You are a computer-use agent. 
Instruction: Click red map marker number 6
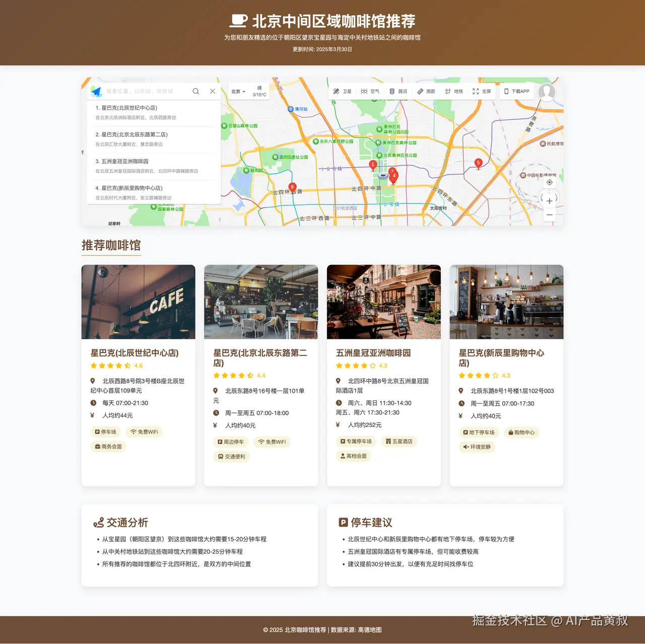click(292, 187)
